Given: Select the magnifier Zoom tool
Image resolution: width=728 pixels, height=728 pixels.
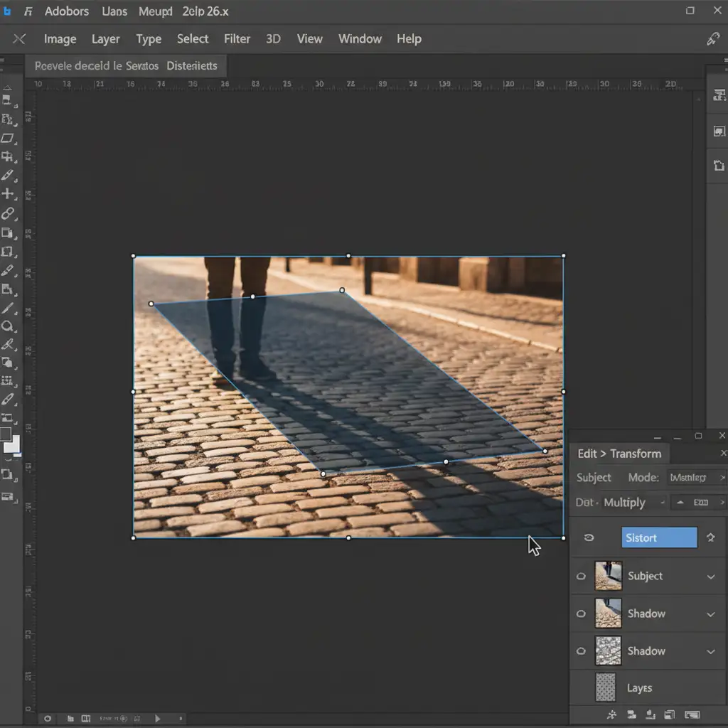Looking at the screenshot, I should click(x=8, y=326).
